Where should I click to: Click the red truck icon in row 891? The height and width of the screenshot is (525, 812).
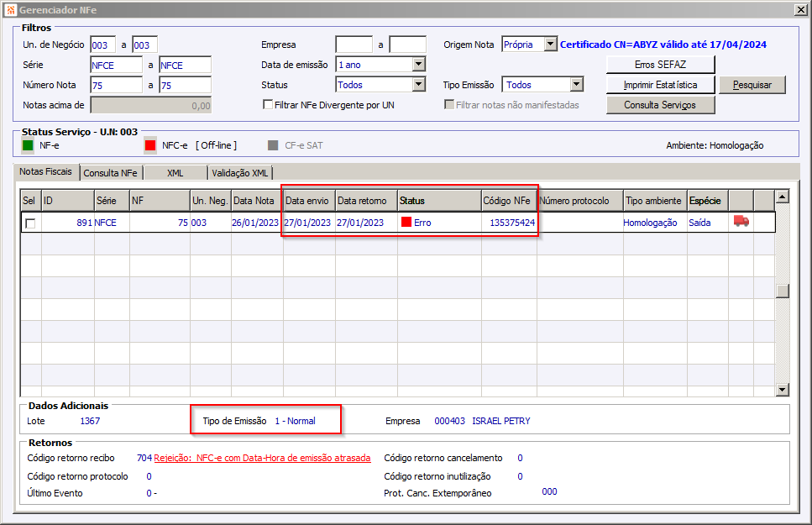click(x=741, y=222)
